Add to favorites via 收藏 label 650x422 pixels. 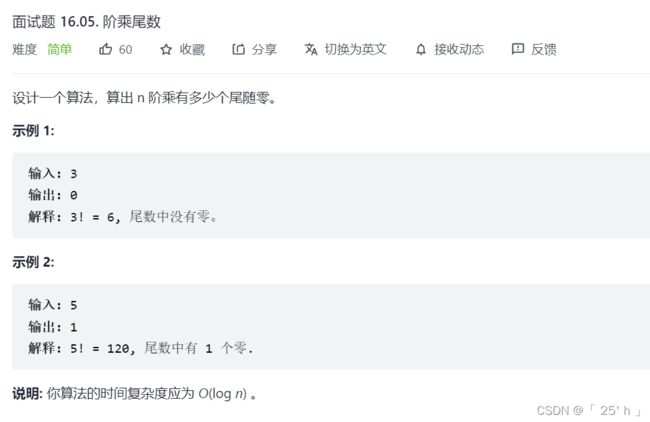tap(192, 49)
